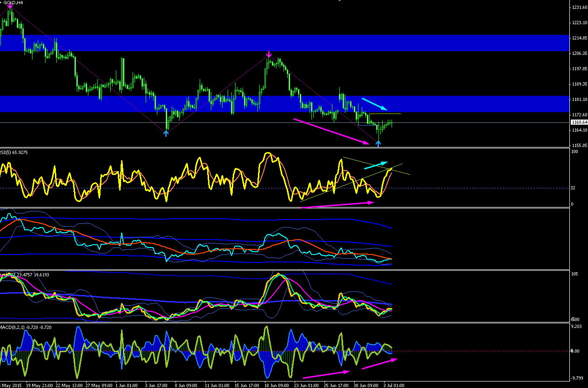Click the 1223.10 price scale value
588x388 pixels.
tap(580, 23)
